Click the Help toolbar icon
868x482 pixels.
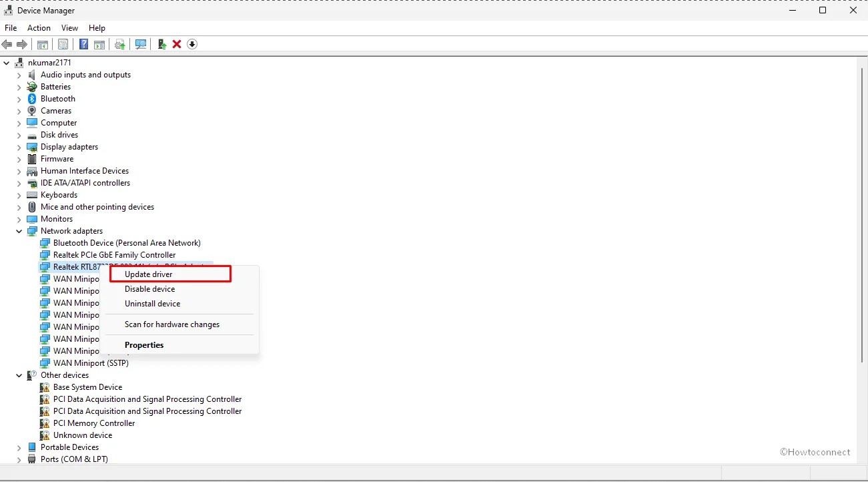(x=83, y=44)
